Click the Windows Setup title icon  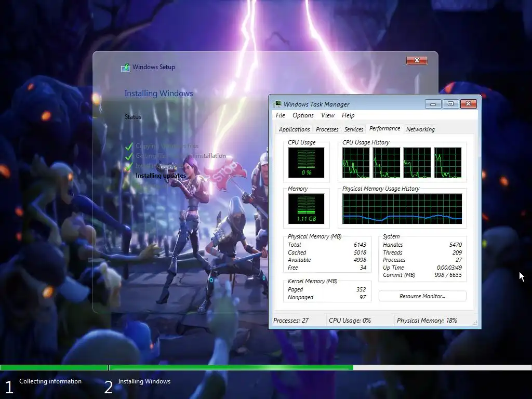pos(126,68)
